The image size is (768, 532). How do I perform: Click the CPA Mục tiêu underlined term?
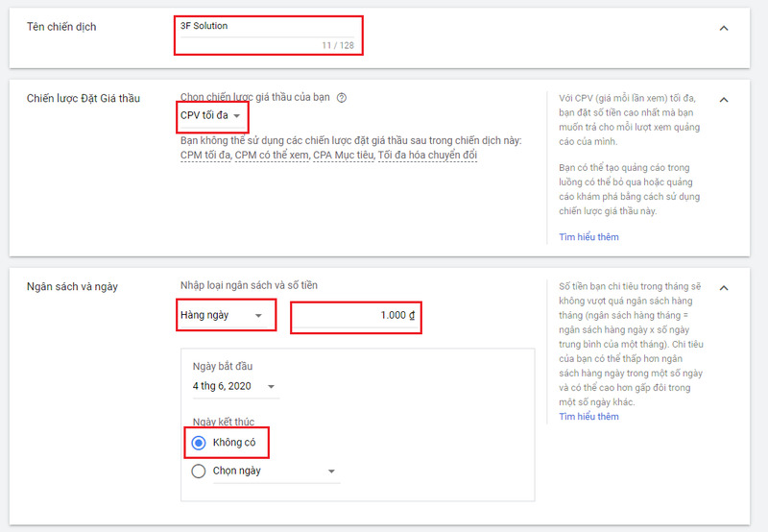(x=343, y=156)
